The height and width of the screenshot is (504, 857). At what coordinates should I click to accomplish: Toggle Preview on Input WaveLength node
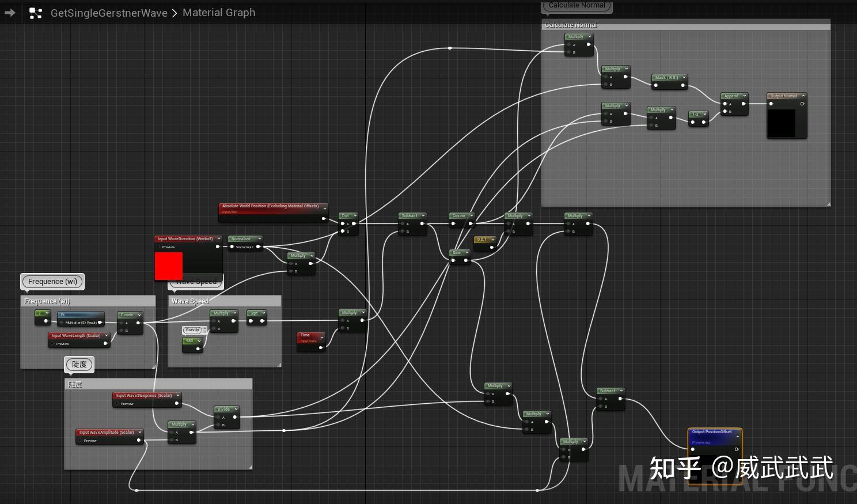[53, 343]
